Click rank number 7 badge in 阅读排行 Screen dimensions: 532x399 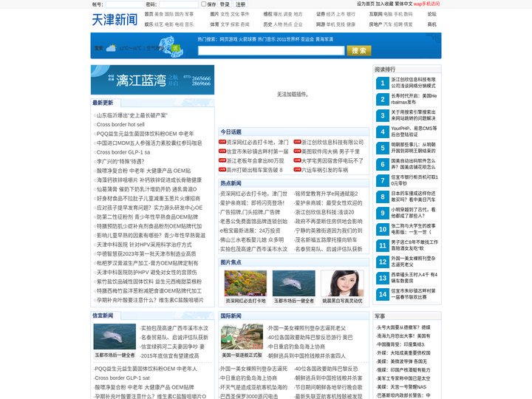point(383,181)
